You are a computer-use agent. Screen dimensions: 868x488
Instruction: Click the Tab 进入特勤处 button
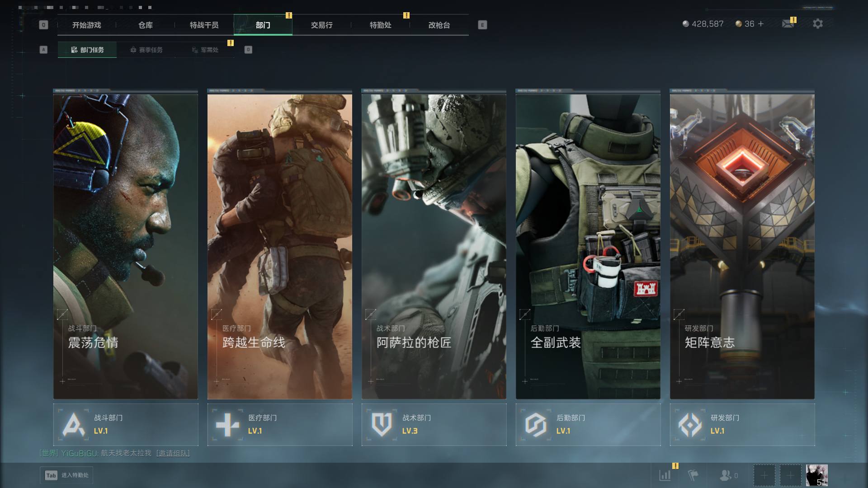[x=66, y=475]
